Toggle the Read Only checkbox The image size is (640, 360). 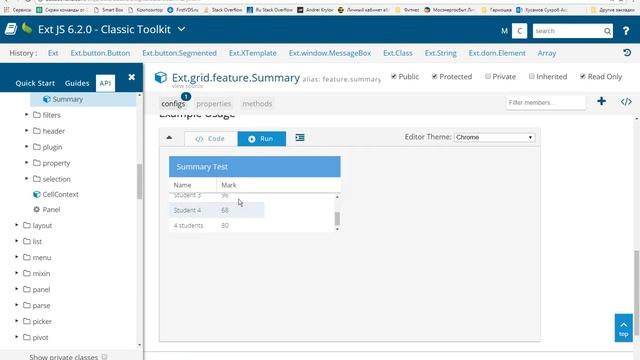(x=582, y=76)
